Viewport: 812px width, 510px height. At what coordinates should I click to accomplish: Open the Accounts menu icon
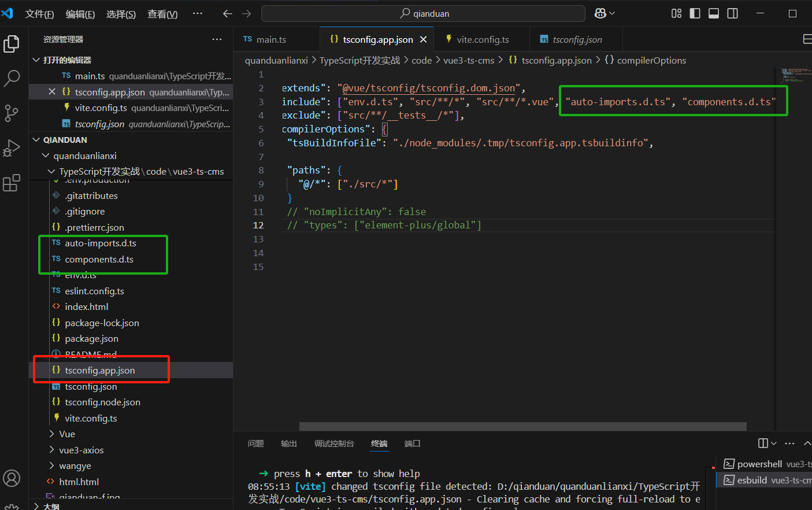point(12,478)
